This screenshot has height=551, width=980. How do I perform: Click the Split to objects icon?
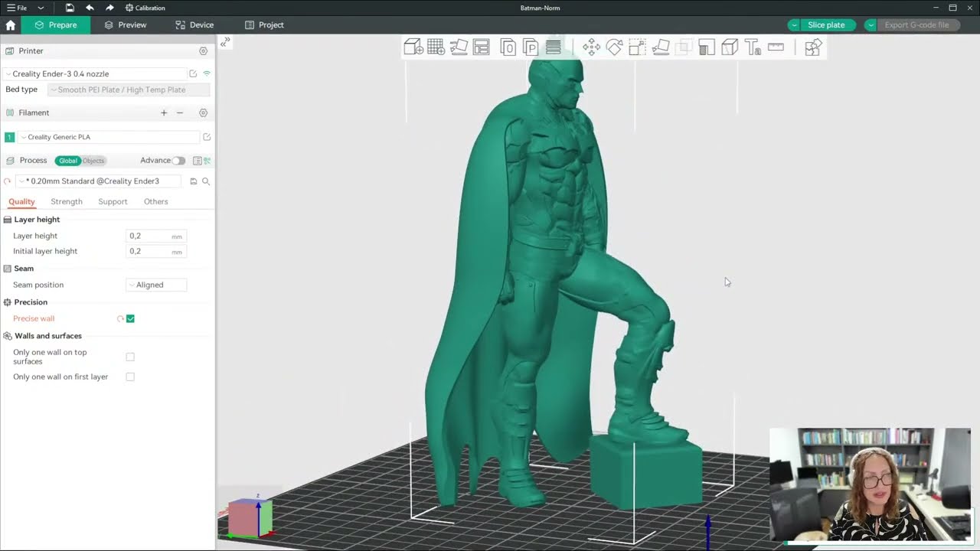[508, 47]
